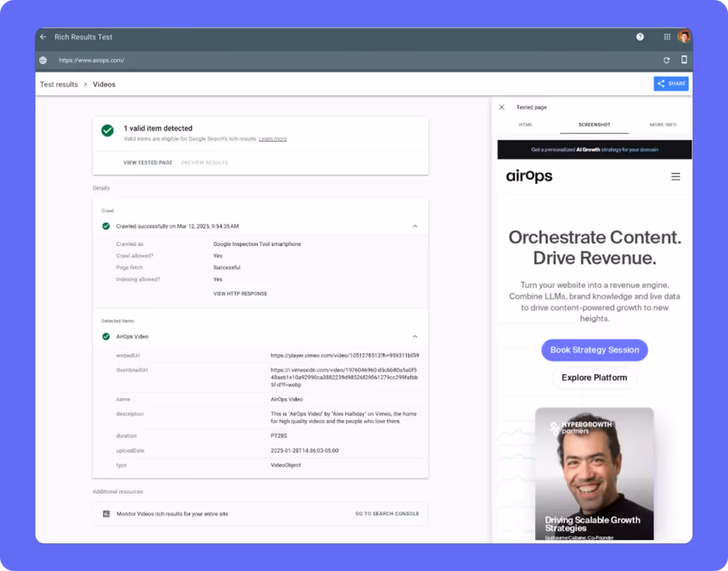The width and height of the screenshot is (728, 571).
Task: Open the airOps hamburger menu in screenshot
Action: (675, 177)
